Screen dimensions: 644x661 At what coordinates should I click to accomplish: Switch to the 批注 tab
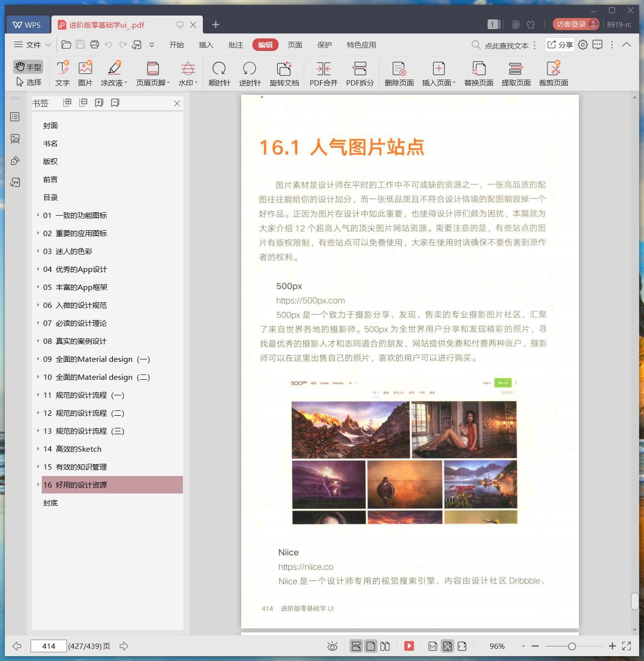(236, 45)
